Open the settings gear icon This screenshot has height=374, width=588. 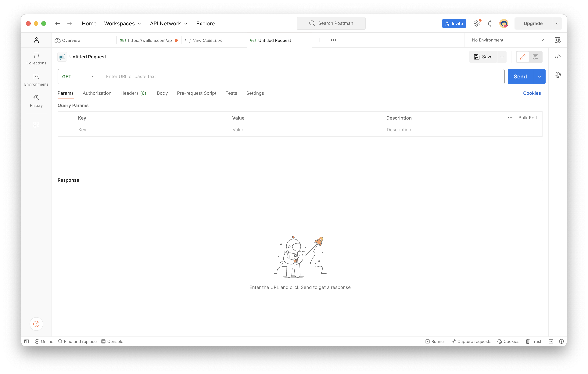[476, 23]
